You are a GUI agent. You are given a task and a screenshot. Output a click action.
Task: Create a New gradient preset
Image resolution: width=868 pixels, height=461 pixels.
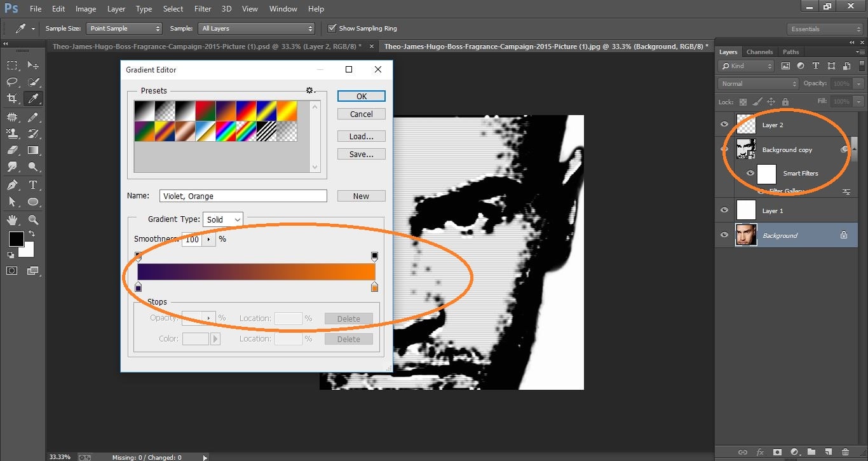[361, 195]
